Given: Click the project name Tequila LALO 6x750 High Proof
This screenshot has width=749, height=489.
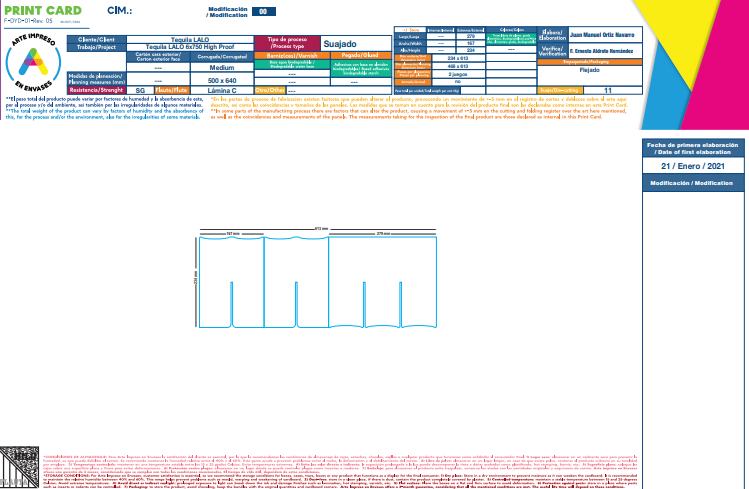Looking at the screenshot, I should tap(190, 47).
